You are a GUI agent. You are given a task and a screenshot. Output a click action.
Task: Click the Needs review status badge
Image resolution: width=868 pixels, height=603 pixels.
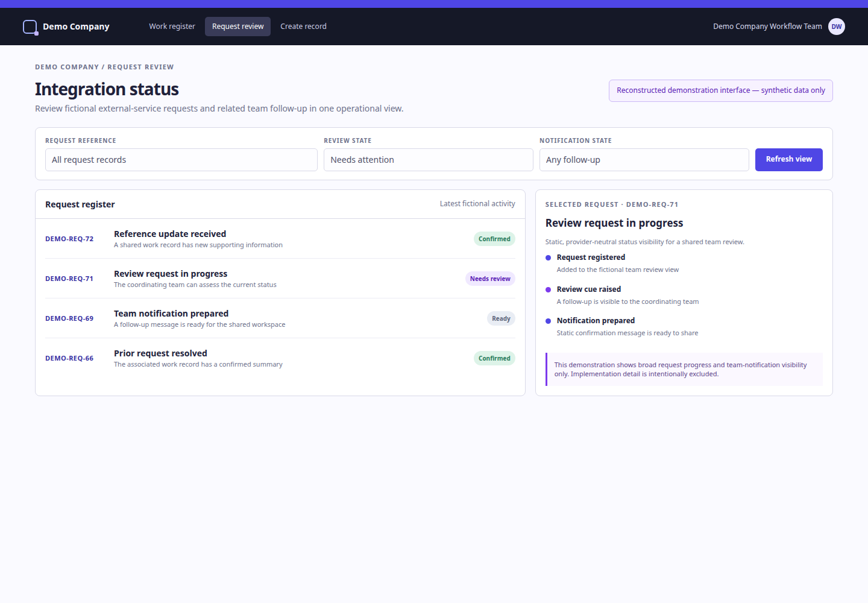[x=490, y=279]
